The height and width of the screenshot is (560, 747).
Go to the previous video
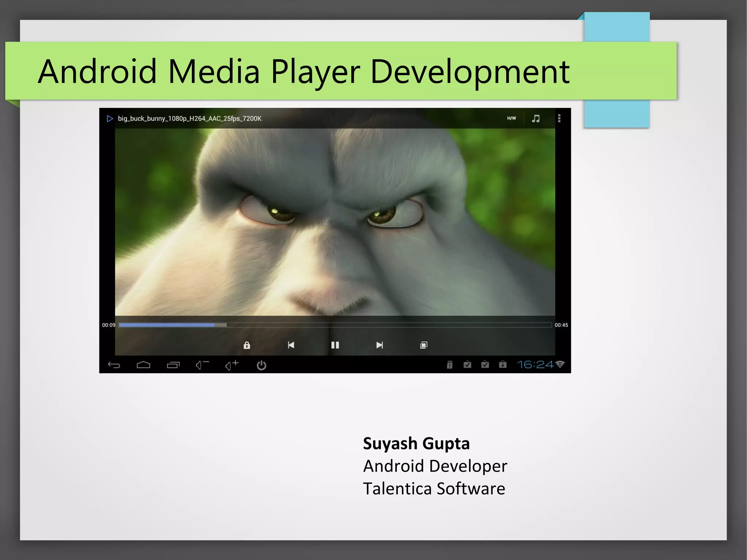[291, 345]
